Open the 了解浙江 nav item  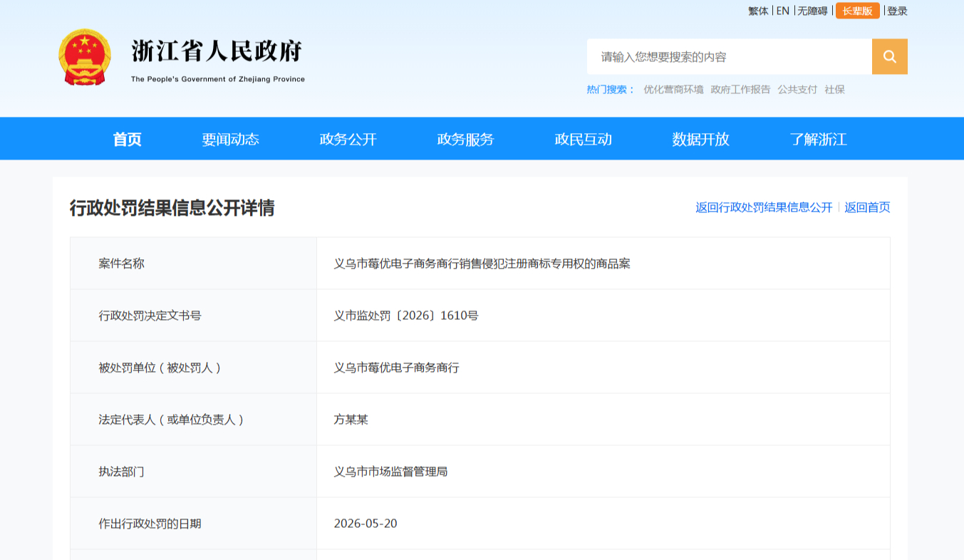pos(818,139)
